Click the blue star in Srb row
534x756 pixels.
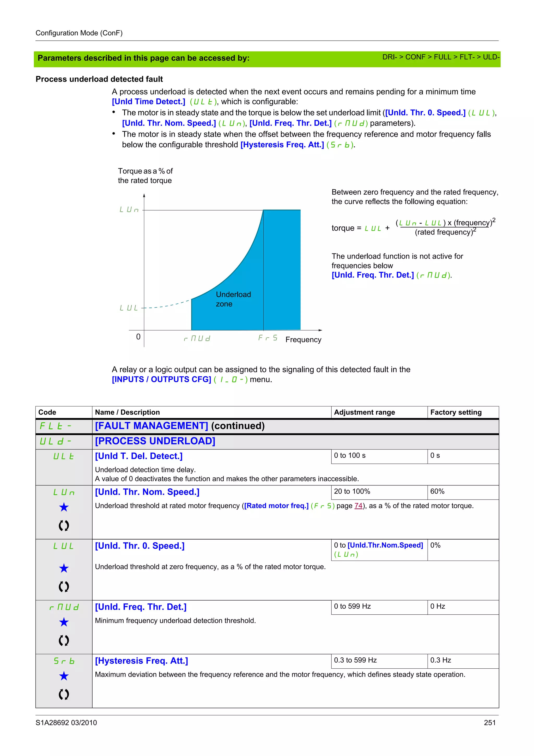[x=64, y=676]
